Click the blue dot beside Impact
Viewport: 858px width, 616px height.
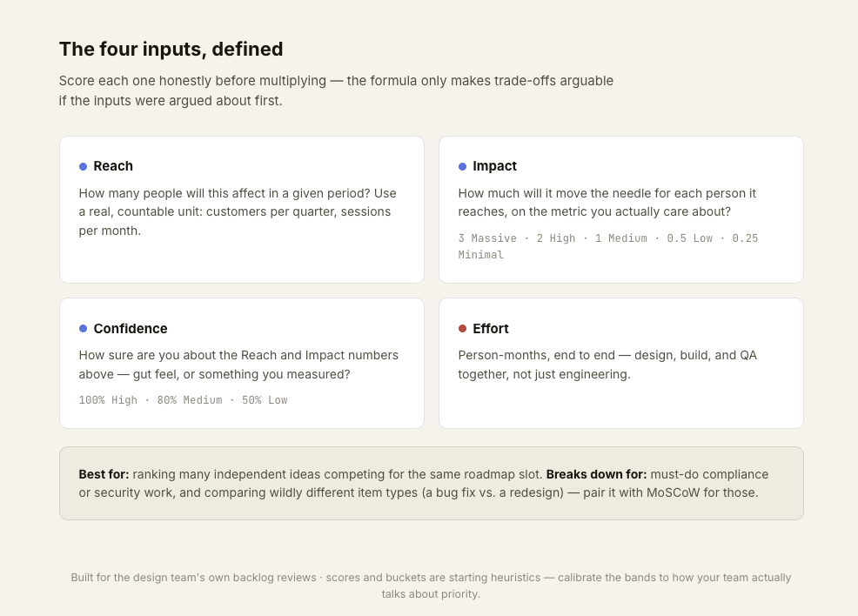pyautogui.click(x=462, y=166)
